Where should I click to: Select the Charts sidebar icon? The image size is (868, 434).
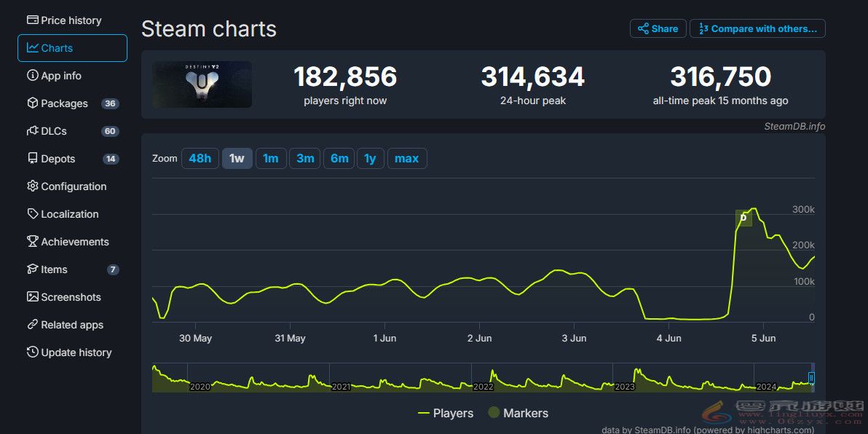(x=33, y=48)
